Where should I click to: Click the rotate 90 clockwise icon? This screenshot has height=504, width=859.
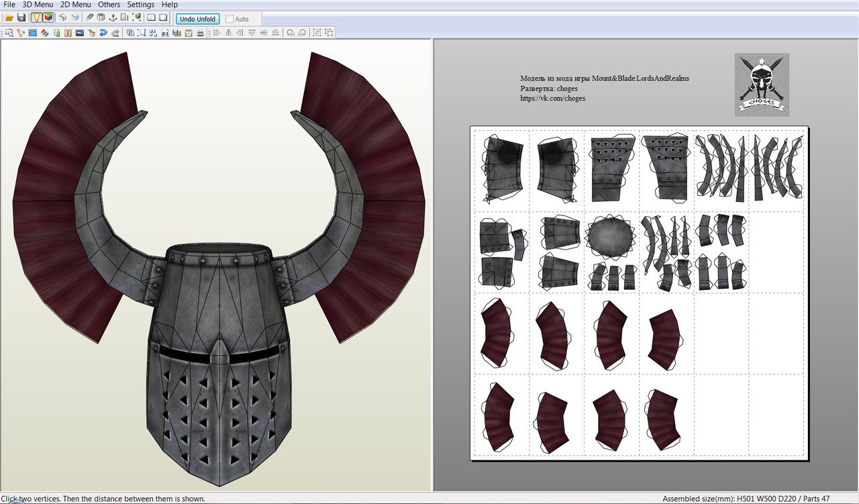302,32
